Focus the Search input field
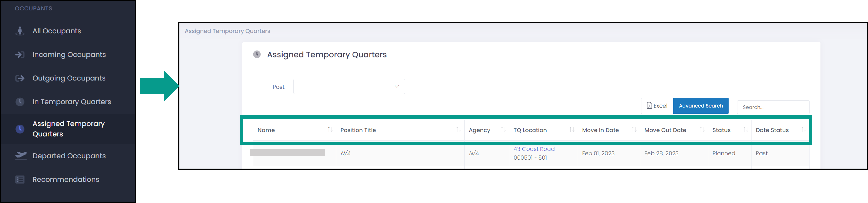The image size is (868, 203). (773, 107)
